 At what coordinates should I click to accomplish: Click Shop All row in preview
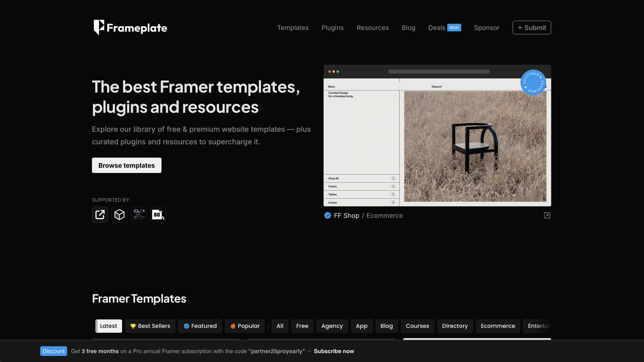361,178
